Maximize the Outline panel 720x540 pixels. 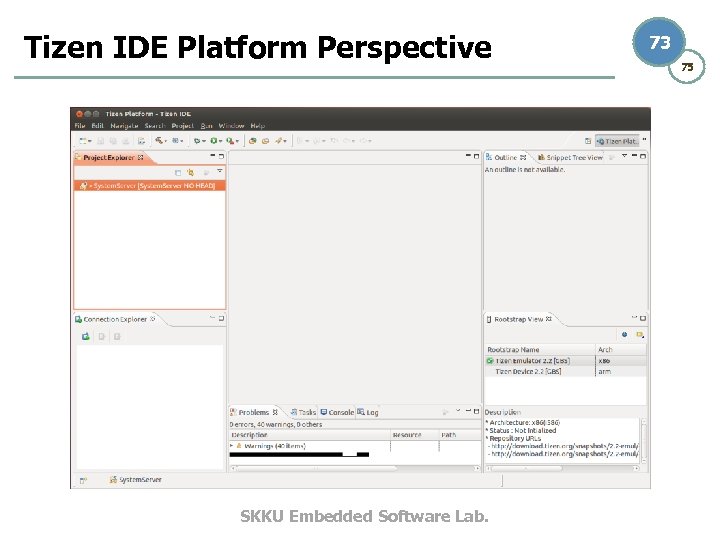pos(643,156)
